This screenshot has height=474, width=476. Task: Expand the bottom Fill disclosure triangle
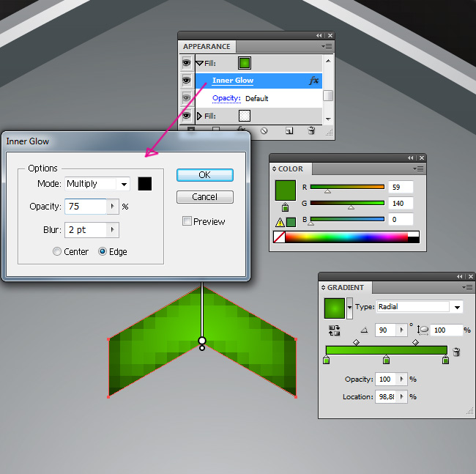point(199,116)
